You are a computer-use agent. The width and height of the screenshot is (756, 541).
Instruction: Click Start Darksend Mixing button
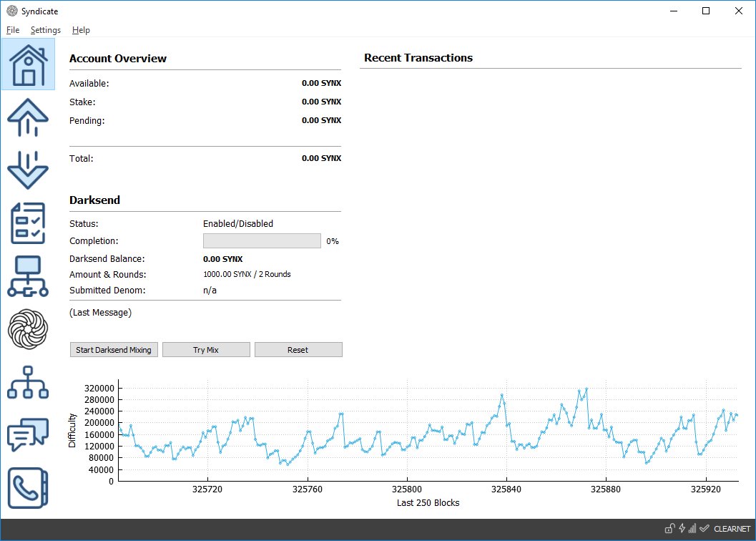pyautogui.click(x=114, y=350)
